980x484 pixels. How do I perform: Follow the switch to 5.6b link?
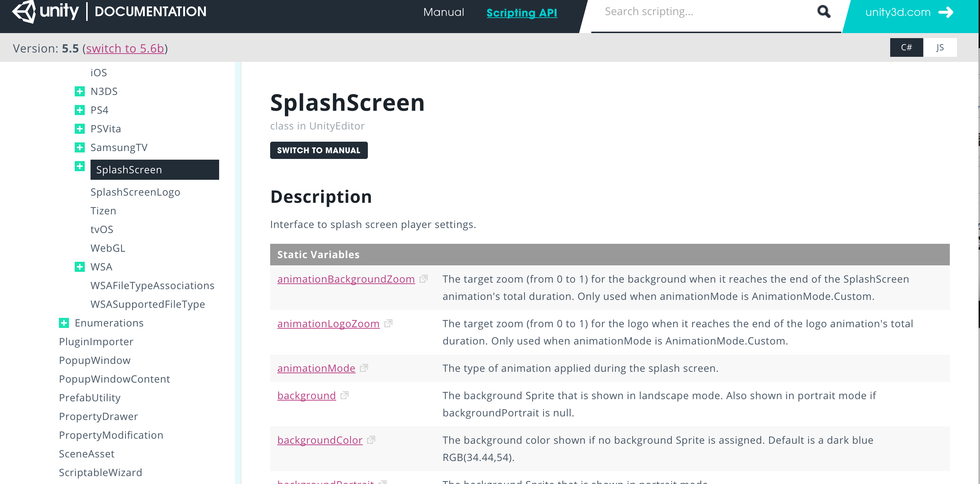click(125, 48)
